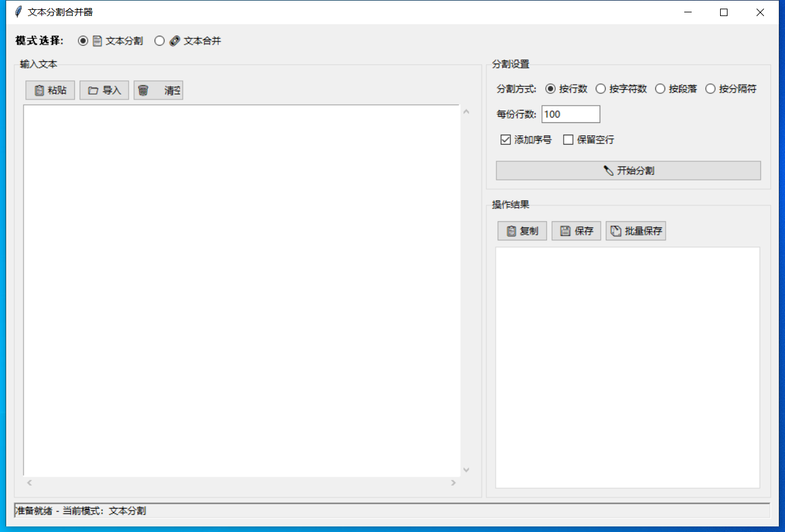This screenshot has height=532, width=785.
Task: Click the document icon beside 文本分割
Action: [x=97, y=41]
